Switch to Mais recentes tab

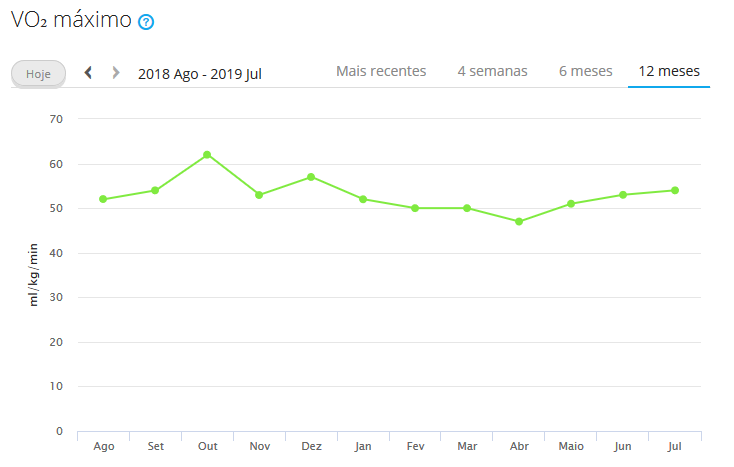tap(381, 71)
